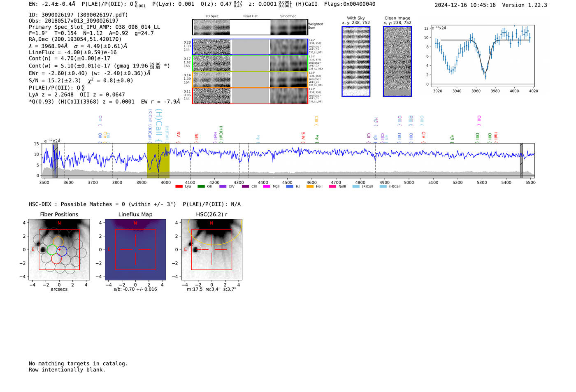Select 'No matching targets in catalog.' text
This screenshot has width=576, height=392.
pyautogui.click(x=78, y=364)
